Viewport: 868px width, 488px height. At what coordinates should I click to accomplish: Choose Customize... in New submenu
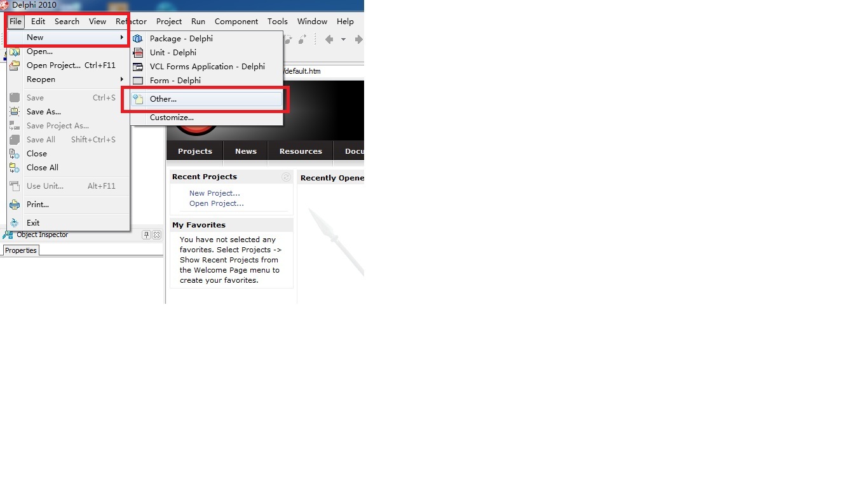(207, 118)
